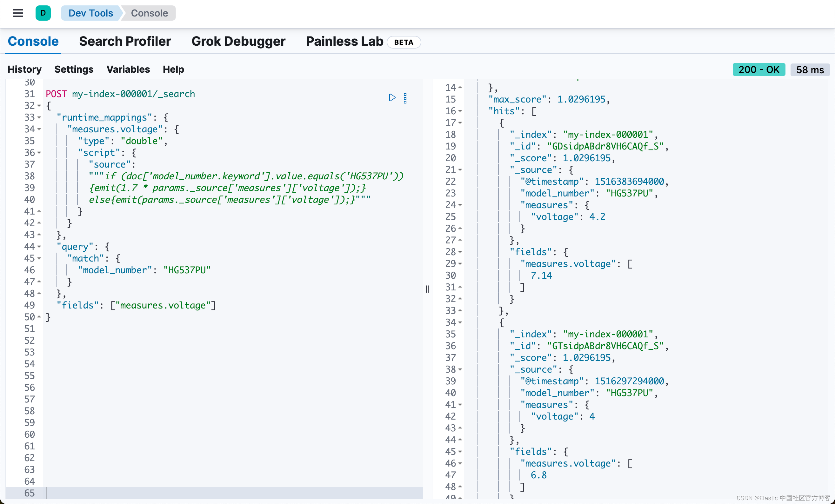Open the Grok Debugger tab
The width and height of the screenshot is (835, 504).
(x=238, y=41)
